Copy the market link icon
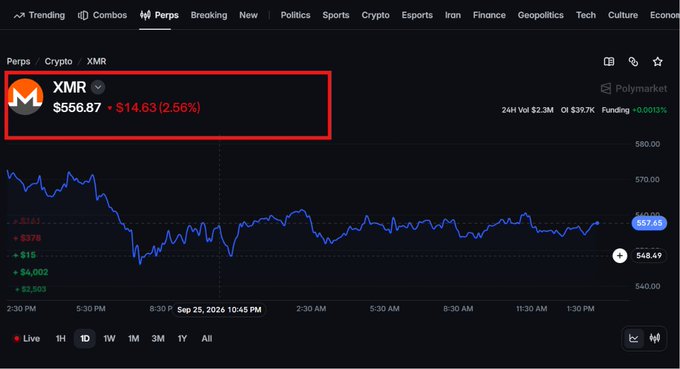 [x=633, y=62]
